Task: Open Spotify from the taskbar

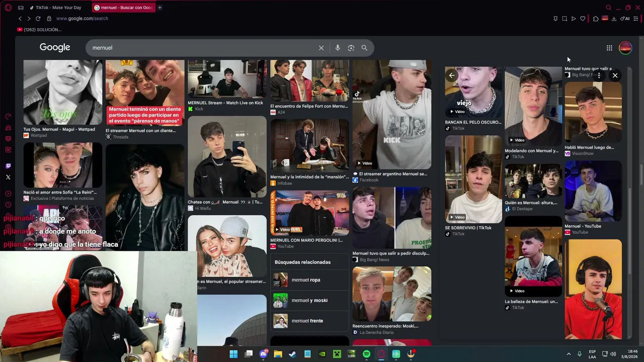Action: [x=366, y=354]
